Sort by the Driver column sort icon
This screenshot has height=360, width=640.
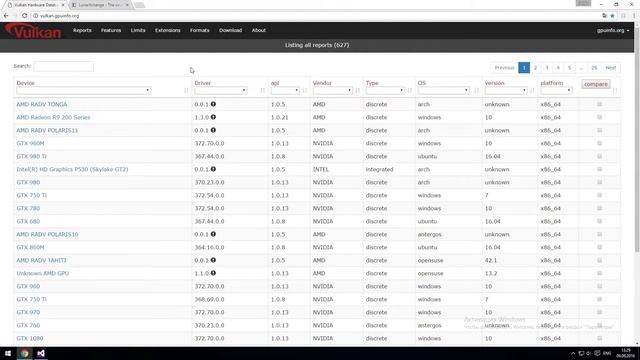262,90
